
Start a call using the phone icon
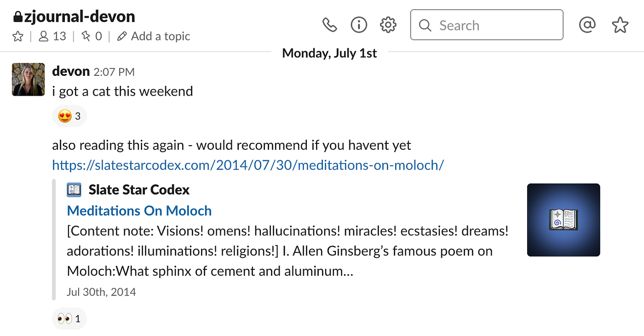[329, 24]
